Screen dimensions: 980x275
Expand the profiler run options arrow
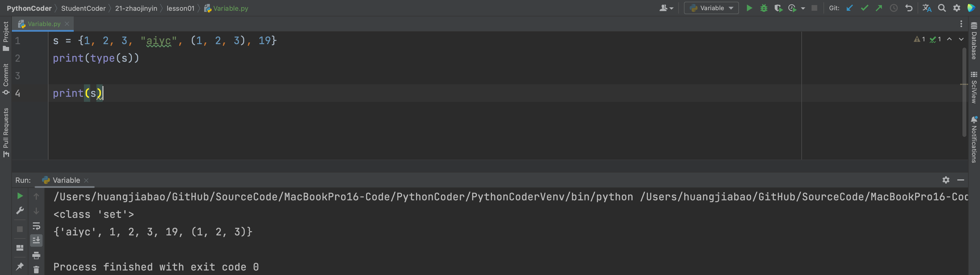[803, 8]
